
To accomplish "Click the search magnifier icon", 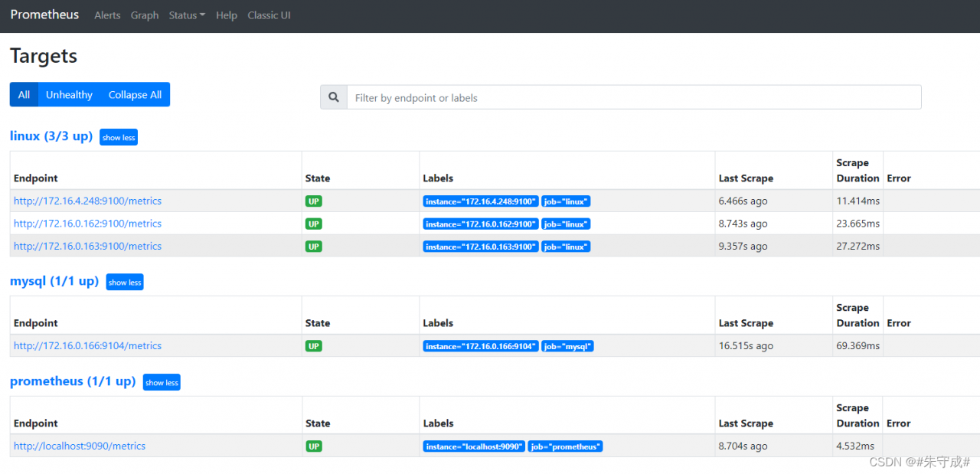I will tap(334, 97).
